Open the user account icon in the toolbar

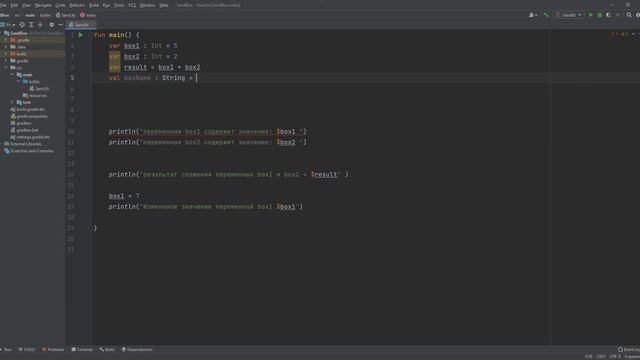[533, 15]
